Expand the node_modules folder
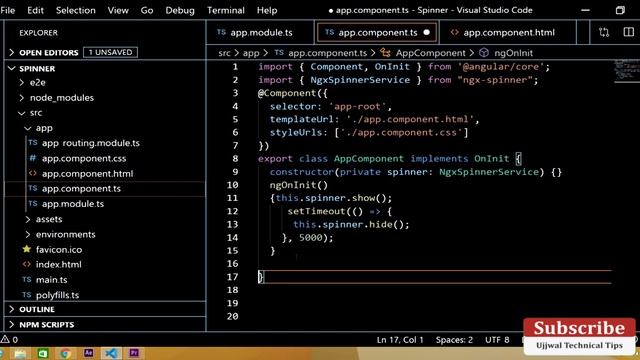The image size is (640, 360). point(22,98)
